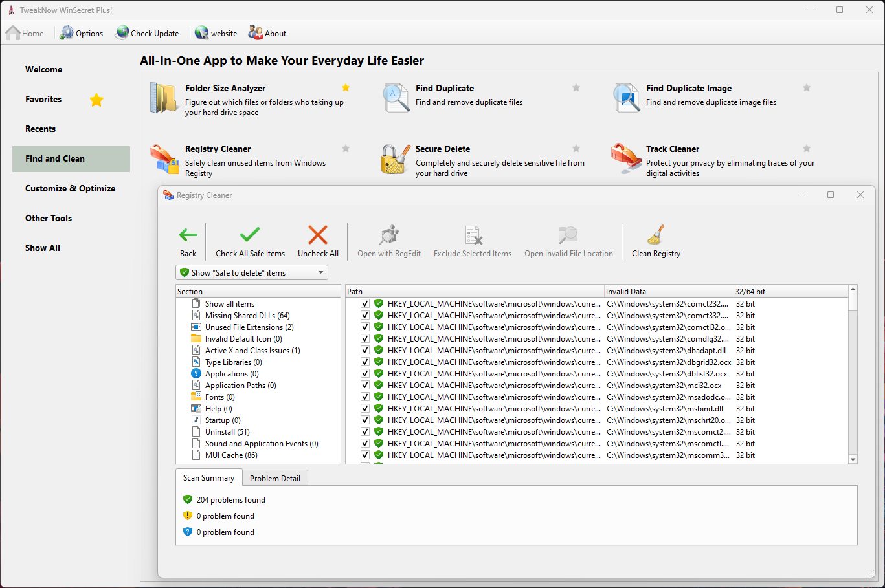Screen dimensions: 885x588
Task: Open the Customize & Optimize category
Action: (71, 188)
